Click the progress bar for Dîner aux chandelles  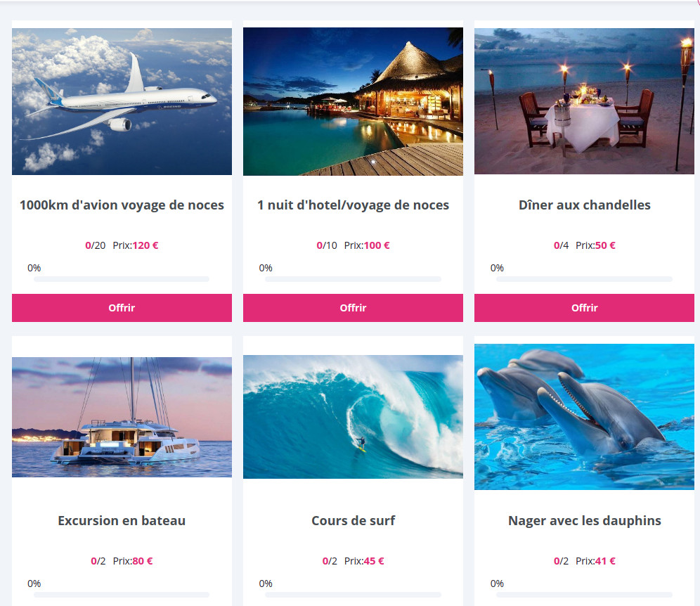(x=584, y=279)
